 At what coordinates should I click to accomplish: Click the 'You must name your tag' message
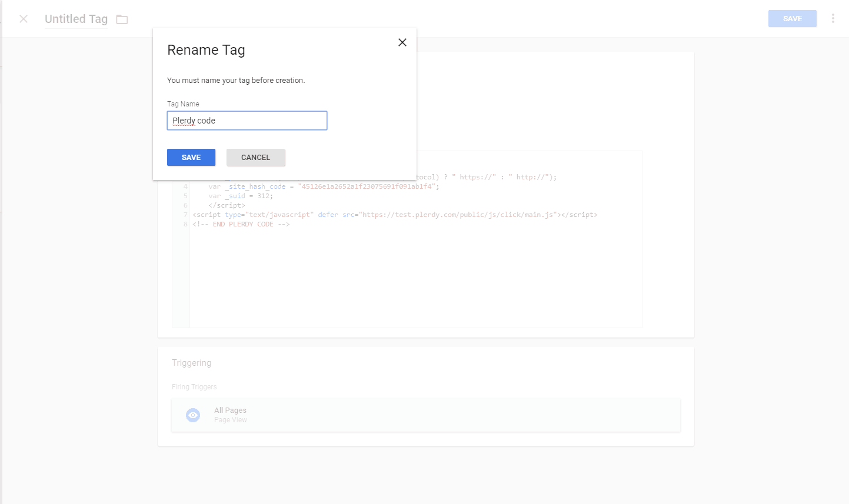236,81
